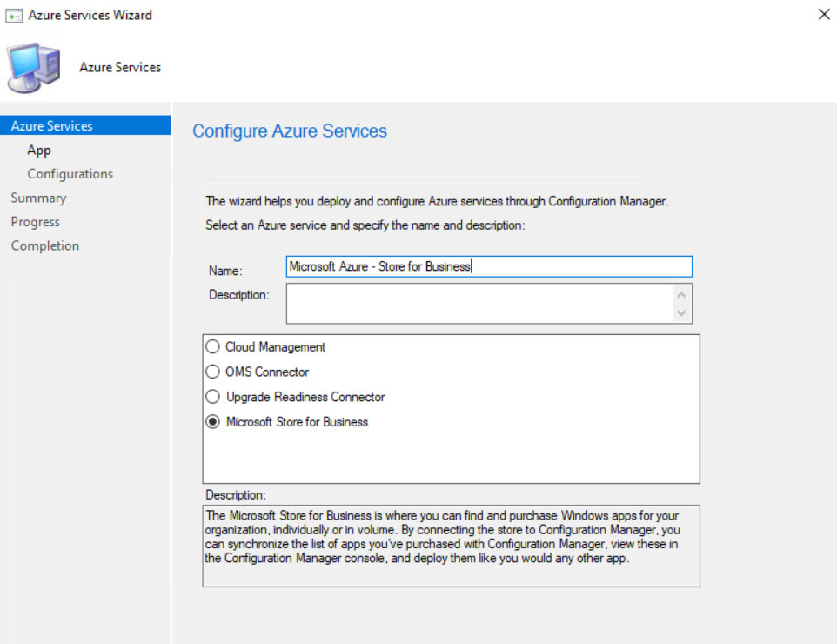Click the computer icon in wizard header
The height and width of the screenshot is (644, 837).
[x=34, y=67]
